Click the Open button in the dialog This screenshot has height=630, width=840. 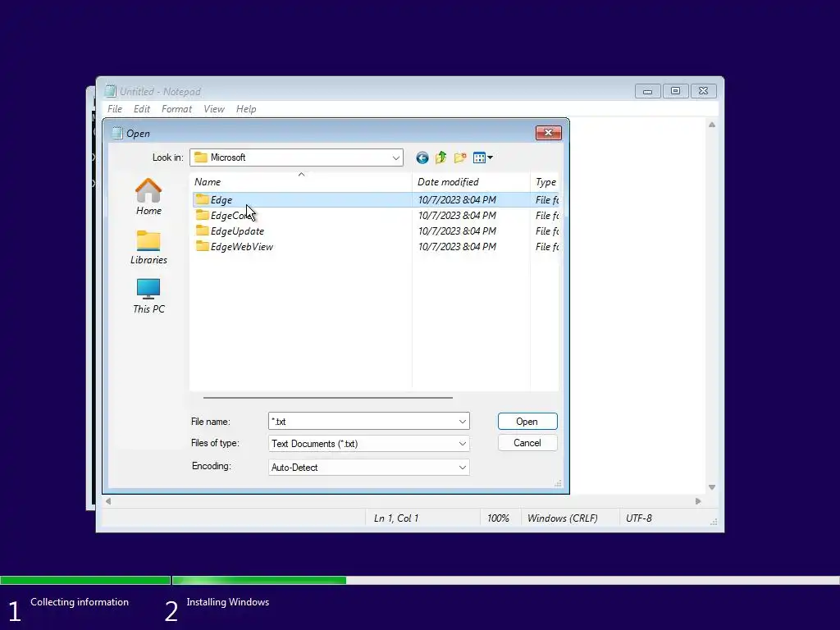[x=527, y=422]
